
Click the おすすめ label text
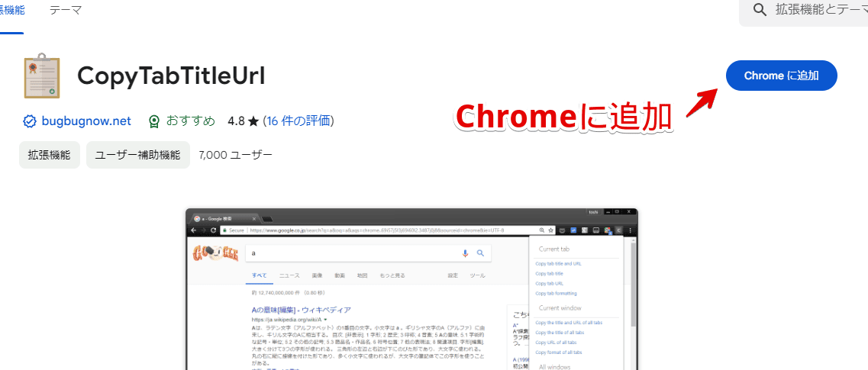(x=190, y=121)
